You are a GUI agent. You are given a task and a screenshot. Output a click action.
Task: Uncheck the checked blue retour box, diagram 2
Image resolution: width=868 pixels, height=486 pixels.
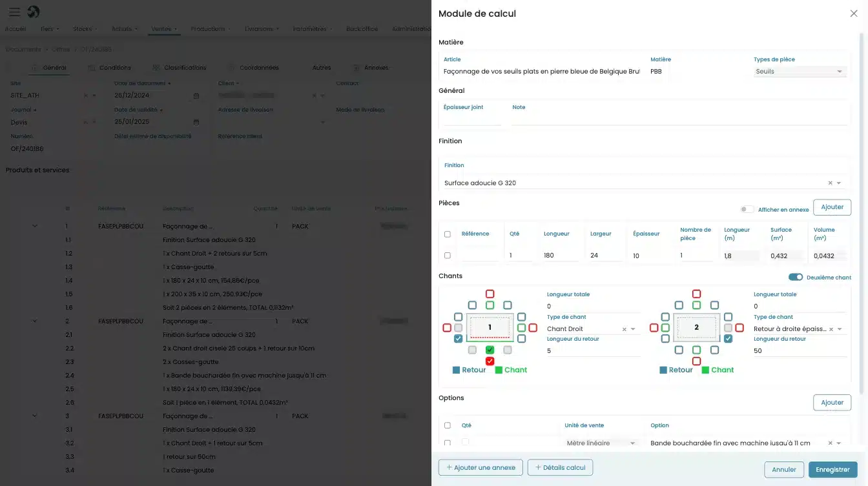click(x=728, y=339)
